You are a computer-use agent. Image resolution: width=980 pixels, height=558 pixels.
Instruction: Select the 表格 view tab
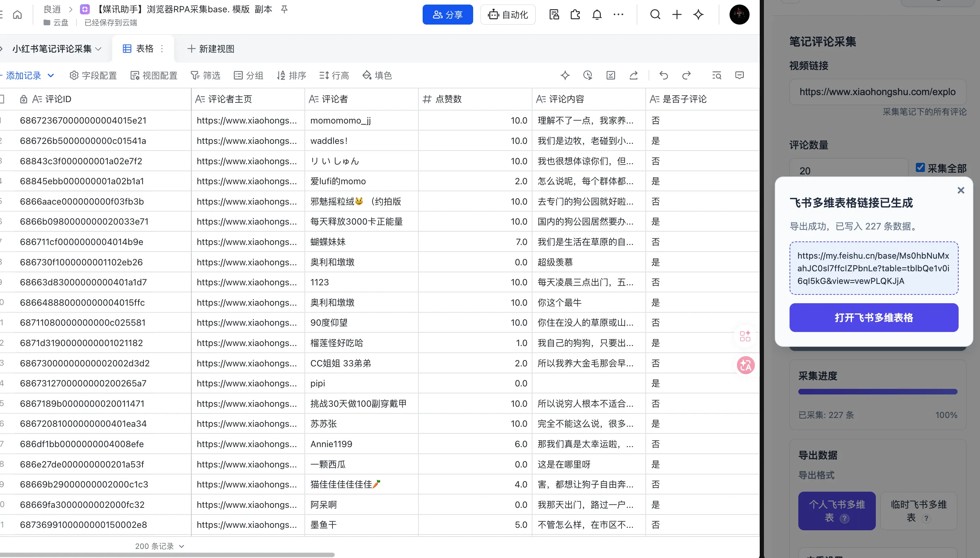pyautogui.click(x=138, y=49)
